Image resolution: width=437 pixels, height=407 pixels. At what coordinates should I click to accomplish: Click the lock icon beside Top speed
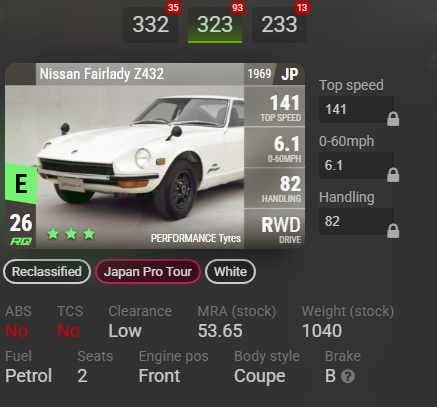(x=393, y=119)
